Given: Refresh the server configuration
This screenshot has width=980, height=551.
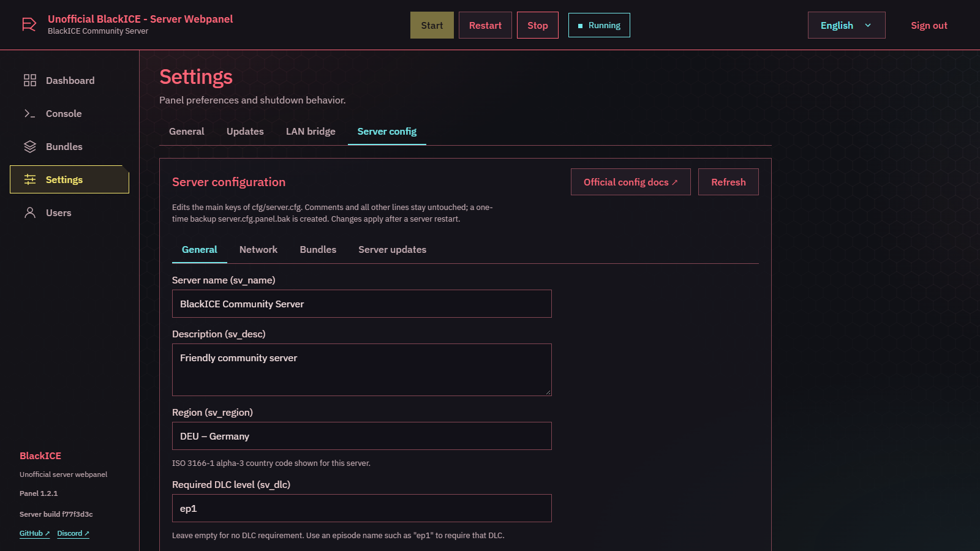Looking at the screenshot, I should (x=728, y=182).
